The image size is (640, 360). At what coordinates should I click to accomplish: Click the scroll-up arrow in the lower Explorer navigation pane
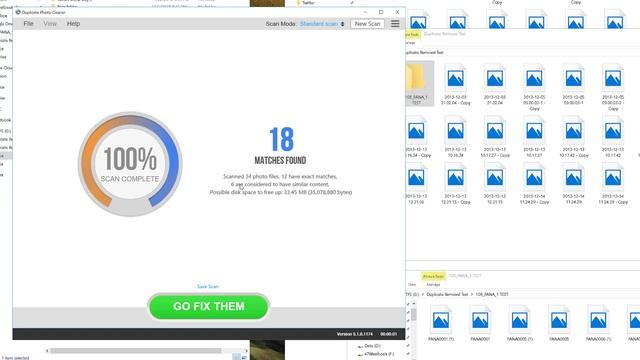[413, 304]
